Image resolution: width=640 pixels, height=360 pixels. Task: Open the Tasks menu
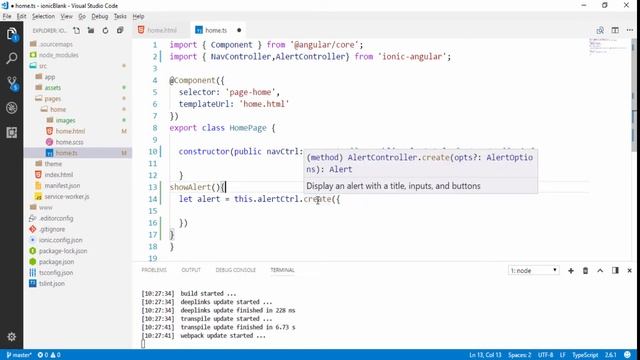click(120, 16)
